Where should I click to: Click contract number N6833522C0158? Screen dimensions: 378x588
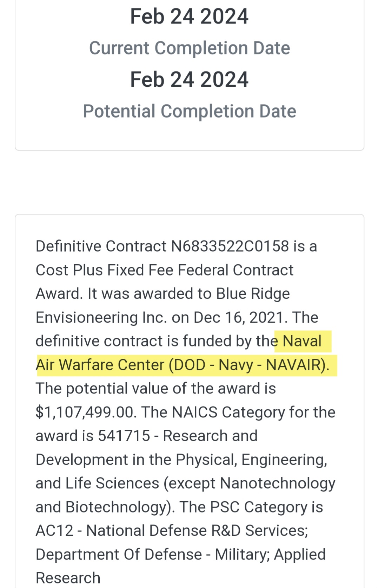[230, 246]
